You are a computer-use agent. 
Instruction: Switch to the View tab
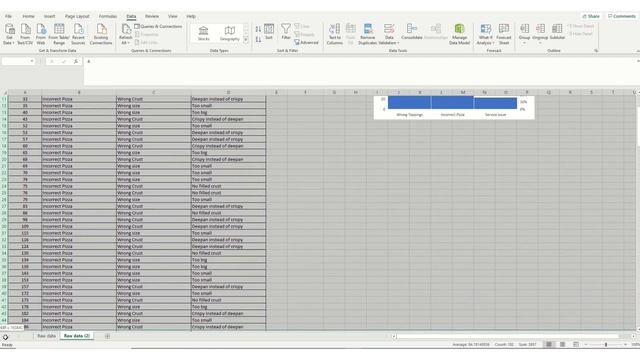173,16
